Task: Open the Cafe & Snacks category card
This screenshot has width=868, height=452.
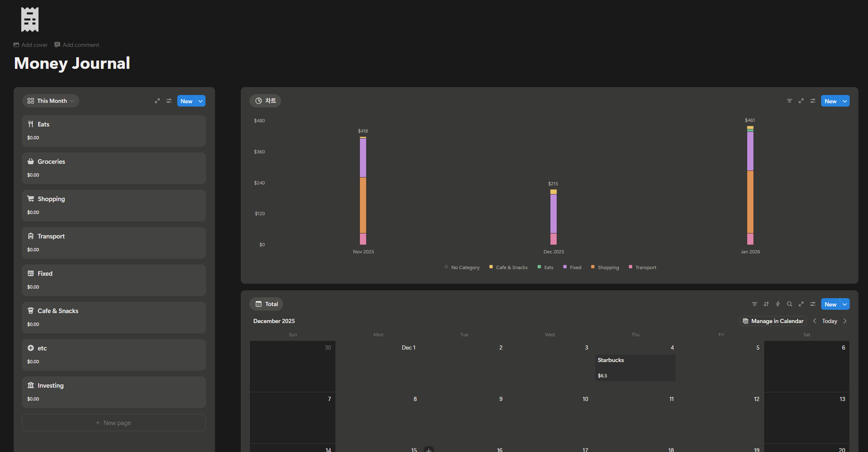Action: pos(114,318)
